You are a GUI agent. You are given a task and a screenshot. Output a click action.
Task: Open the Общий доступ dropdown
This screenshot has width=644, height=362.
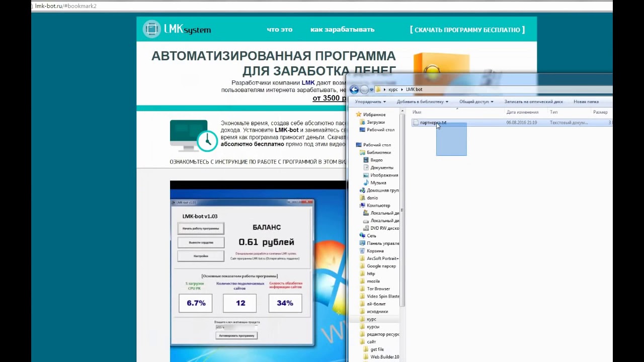tap(476, 102)
